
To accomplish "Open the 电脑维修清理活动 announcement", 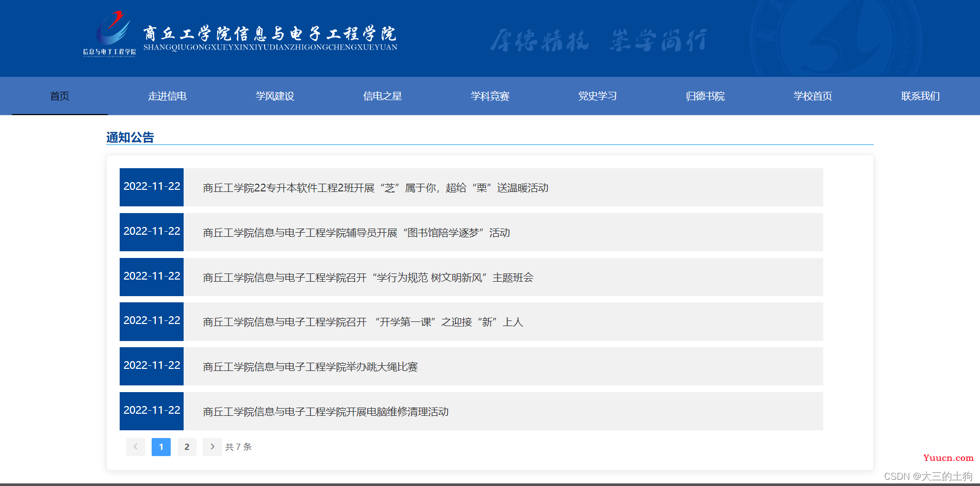I will [x=326, y=412].
